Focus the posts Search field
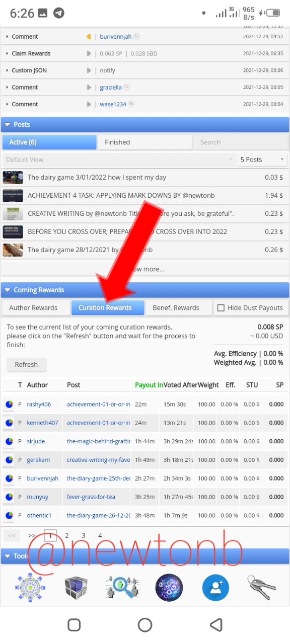The width and height of the screenshot is (290, 644). tap(241, 142)
